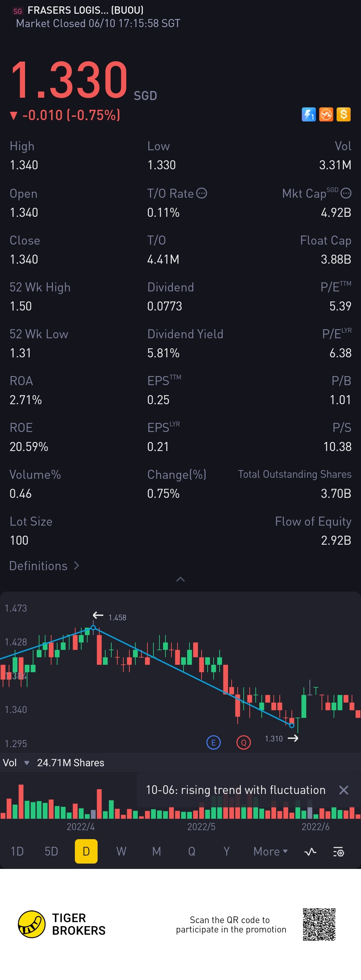Tap the orange circular badge icon
Viewport: 361px width, 980px height.
(x=326, y=114)
